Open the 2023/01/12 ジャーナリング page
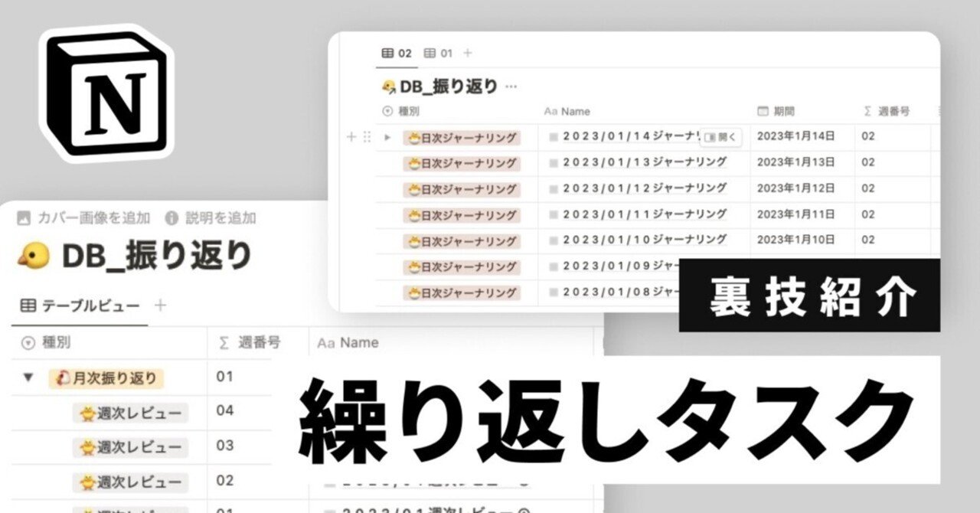The width and height of the screenshot is (980, 513). pos(645,188)
